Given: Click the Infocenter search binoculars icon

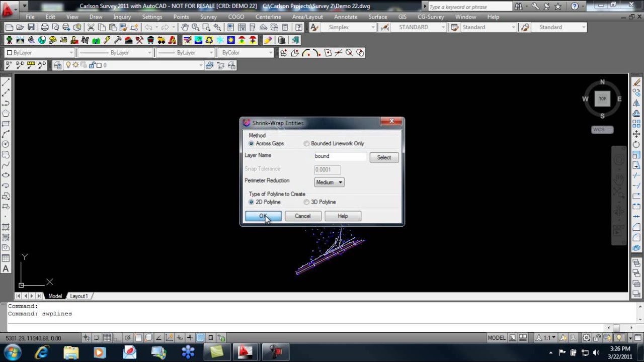Looking at the screenshot, I should (520, 7).
